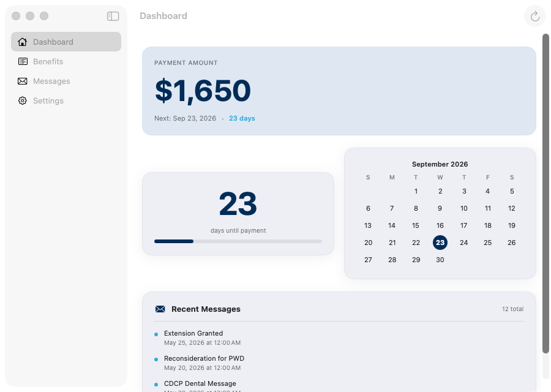Viewport: 551px width, 392px height.
Task: Select September 1 in the calendar
Action: (416, 191)
